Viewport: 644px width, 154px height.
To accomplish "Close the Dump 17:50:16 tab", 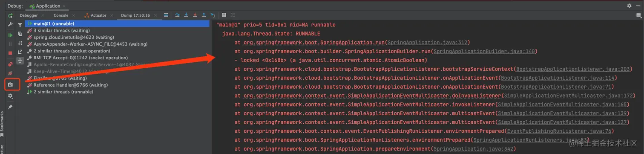I will [155, 15].
